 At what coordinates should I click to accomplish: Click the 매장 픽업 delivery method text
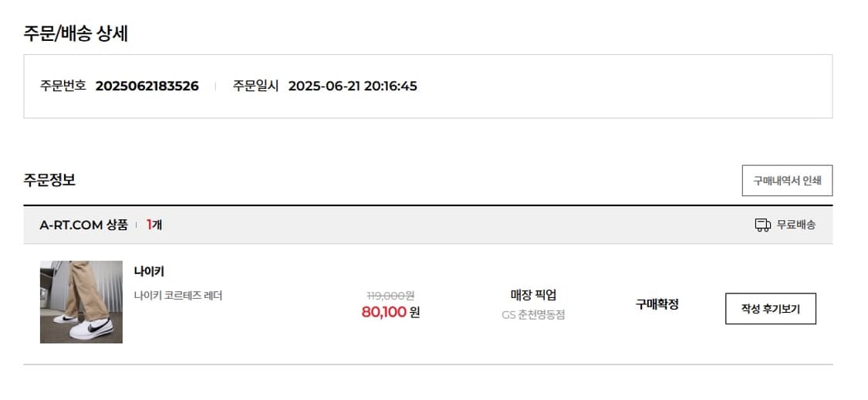click(533, 295)
